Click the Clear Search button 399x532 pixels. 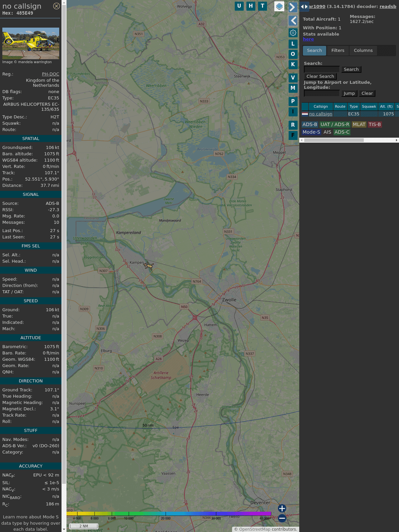point(320,76)
